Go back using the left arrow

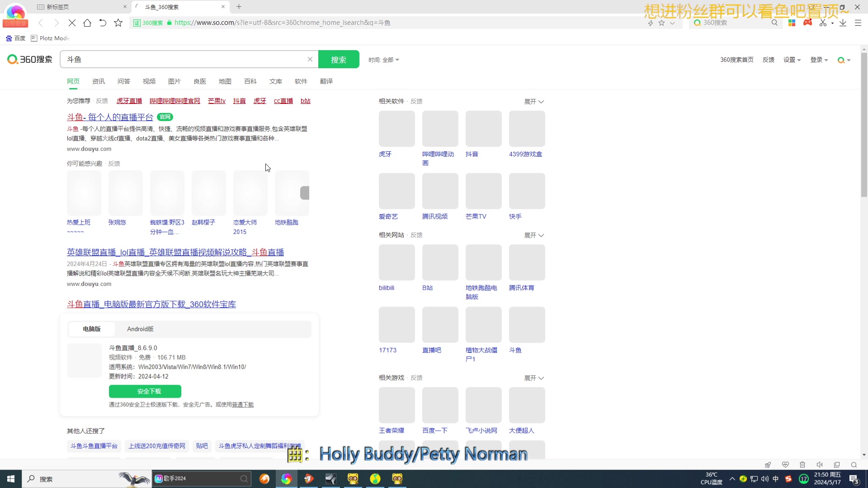(x=41, y=23)
